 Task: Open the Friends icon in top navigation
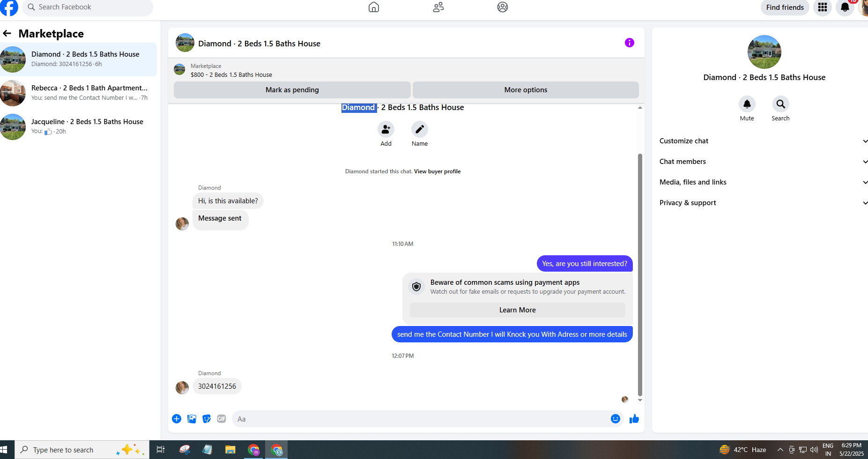click(438, 7)
